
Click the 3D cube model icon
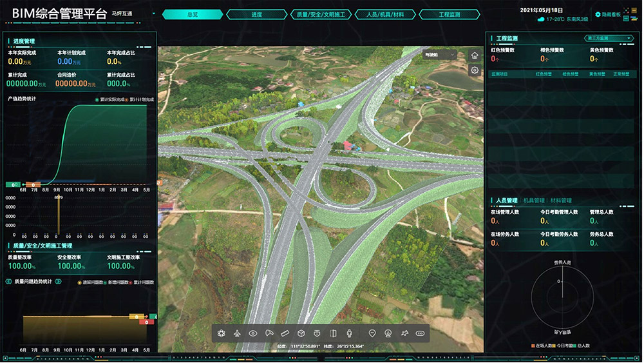tap(301, 333)
